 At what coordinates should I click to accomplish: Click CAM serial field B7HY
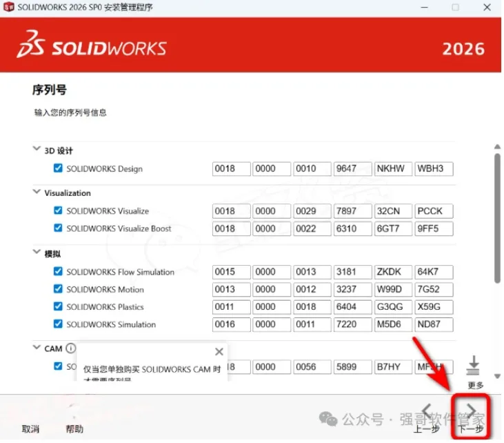[393, 367]
